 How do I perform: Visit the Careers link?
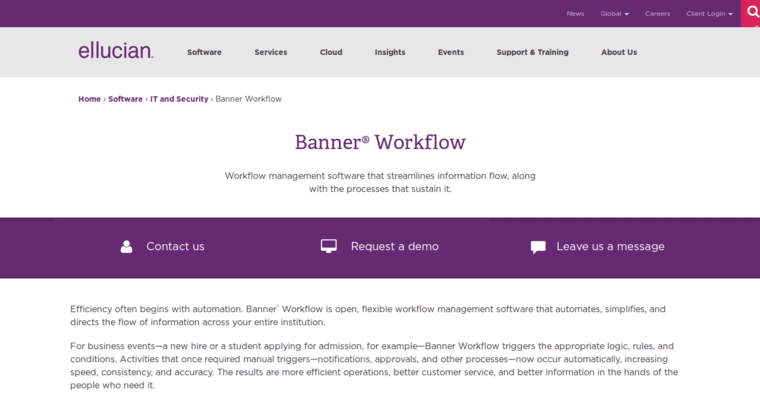pos(657,14)
